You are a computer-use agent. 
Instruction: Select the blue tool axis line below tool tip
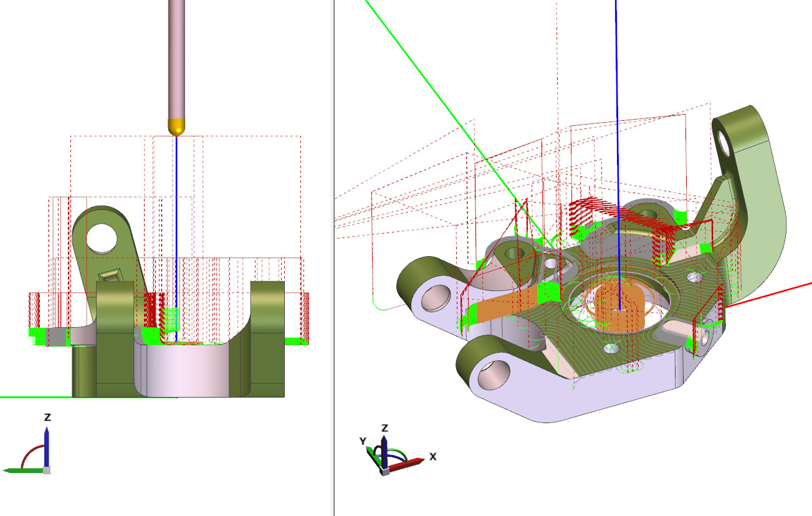pos(176,218)
